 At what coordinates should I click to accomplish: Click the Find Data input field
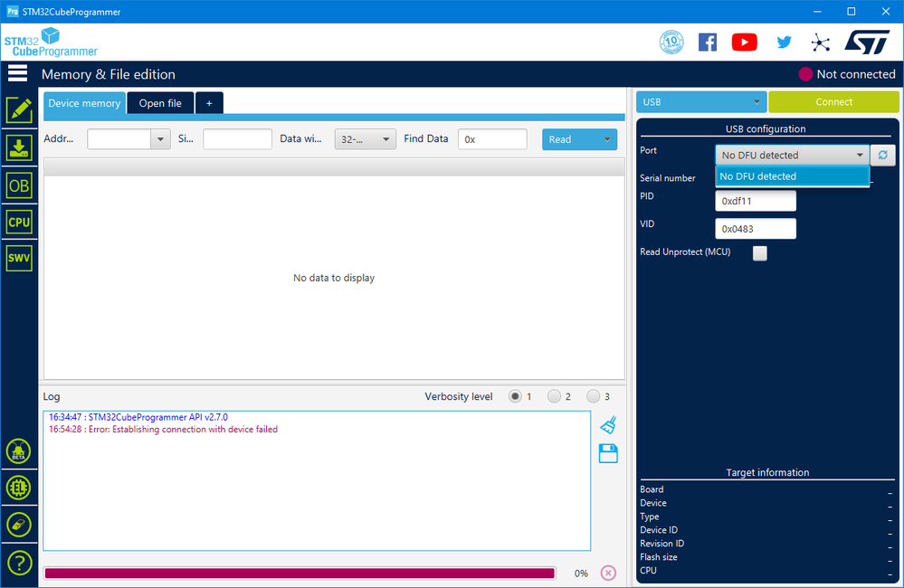[492, 139]
